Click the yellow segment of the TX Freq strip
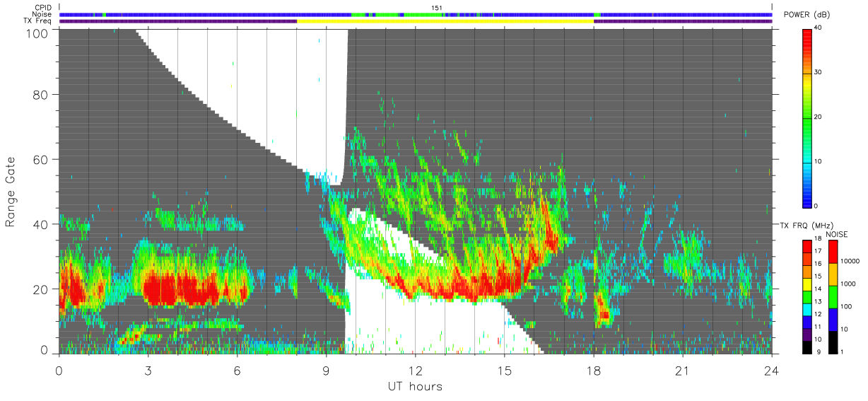This screenshot has width=868, height=401. coord(445,21)
